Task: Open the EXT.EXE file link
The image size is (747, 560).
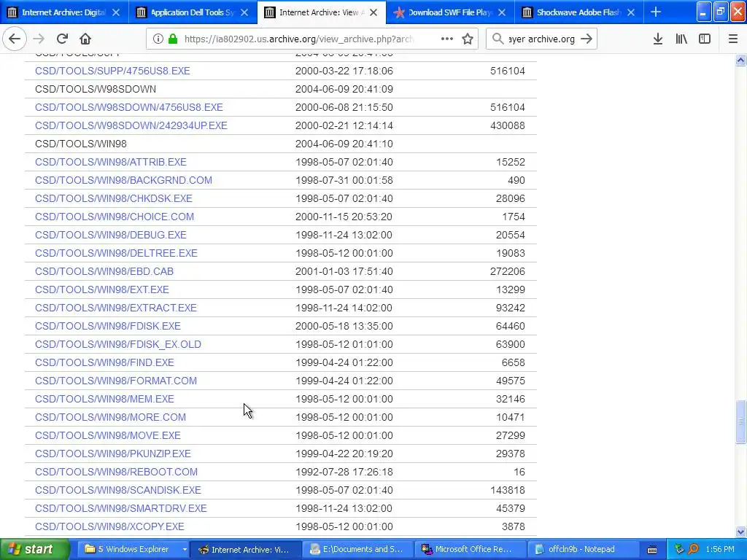Action: [102, 289]
